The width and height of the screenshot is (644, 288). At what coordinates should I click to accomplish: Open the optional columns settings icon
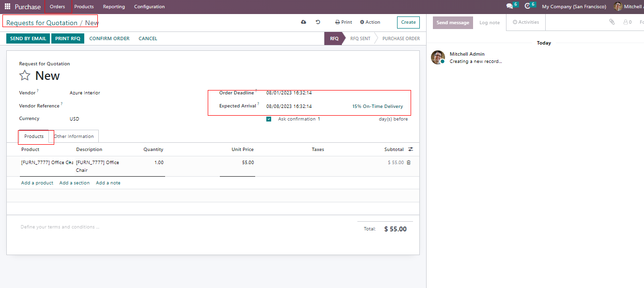click(x=411, y=150)
